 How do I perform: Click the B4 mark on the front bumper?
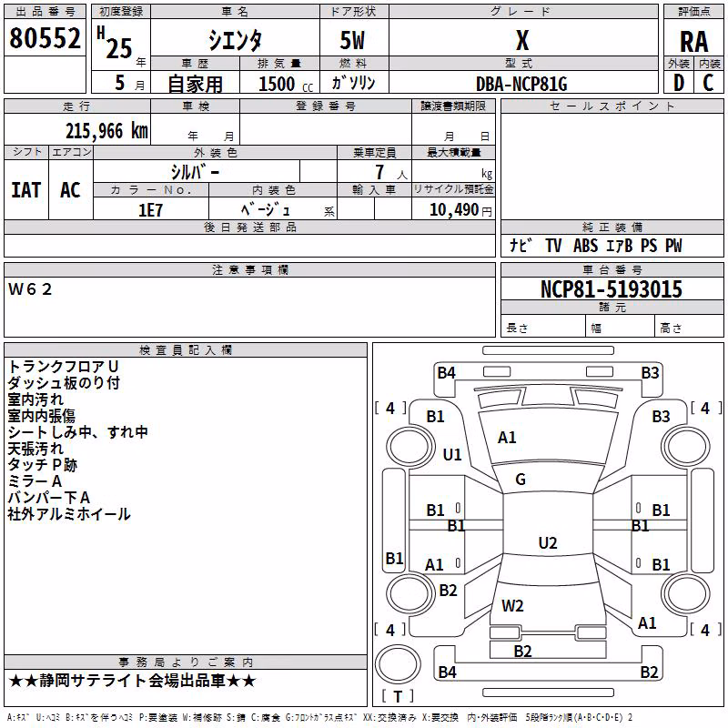tap(446, 372)
